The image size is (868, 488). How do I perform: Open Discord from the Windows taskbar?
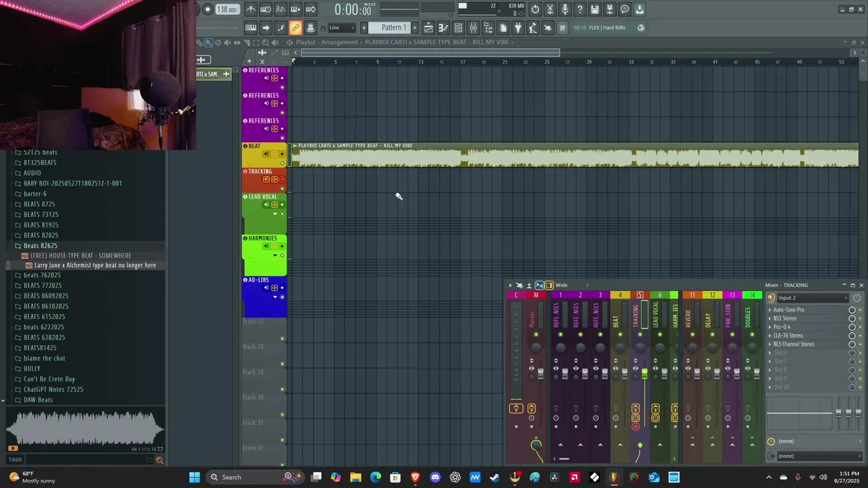click(435, 477)
